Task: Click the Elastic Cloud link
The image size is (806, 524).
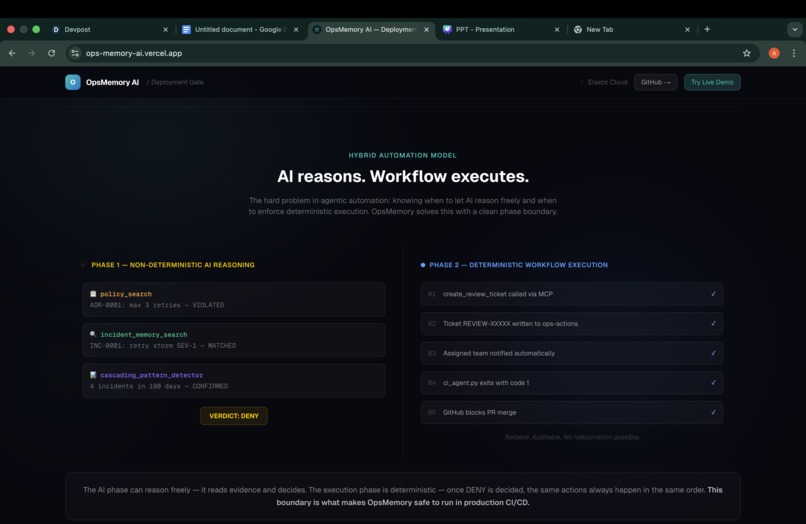Action: click(607, 82)
